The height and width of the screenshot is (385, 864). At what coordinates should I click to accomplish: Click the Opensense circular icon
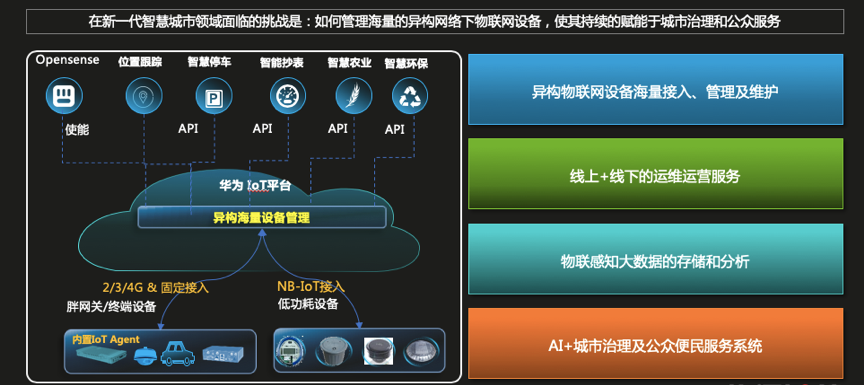(x=64, y=95)
